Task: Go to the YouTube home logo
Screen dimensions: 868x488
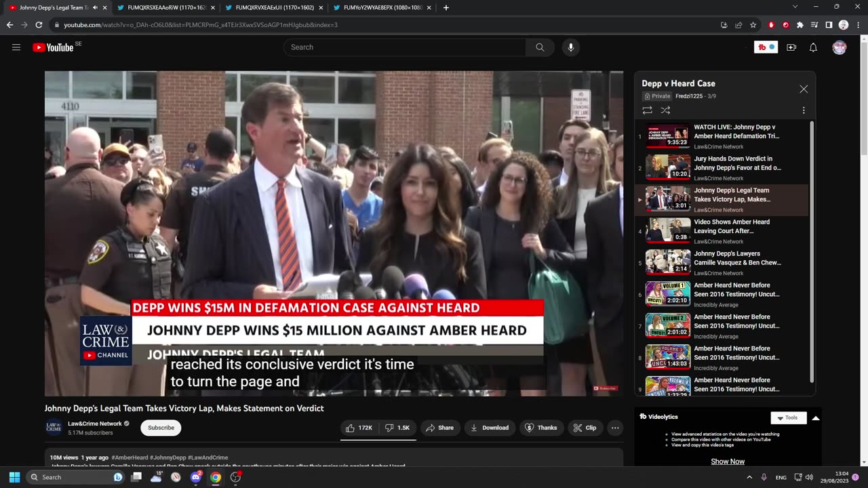Action: click(x=53, y=47)
